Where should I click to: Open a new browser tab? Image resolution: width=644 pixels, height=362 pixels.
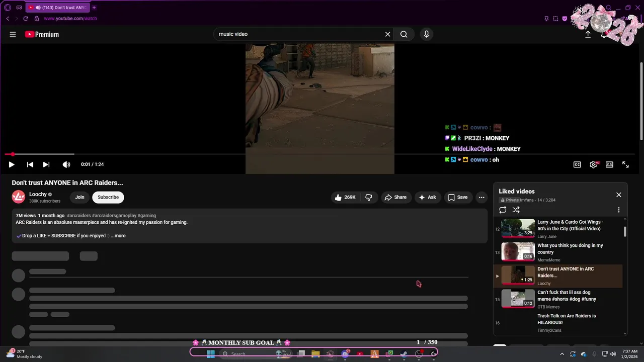[94, 8]
